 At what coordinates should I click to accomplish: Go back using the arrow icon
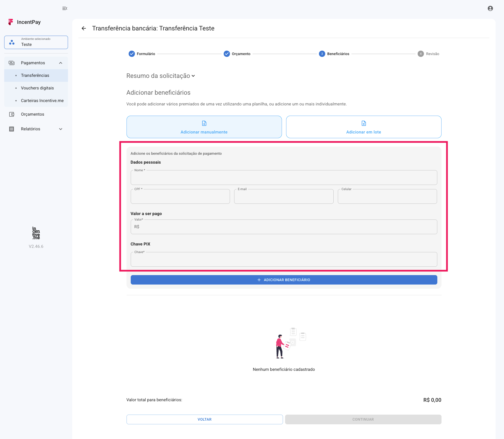(84, 28)
